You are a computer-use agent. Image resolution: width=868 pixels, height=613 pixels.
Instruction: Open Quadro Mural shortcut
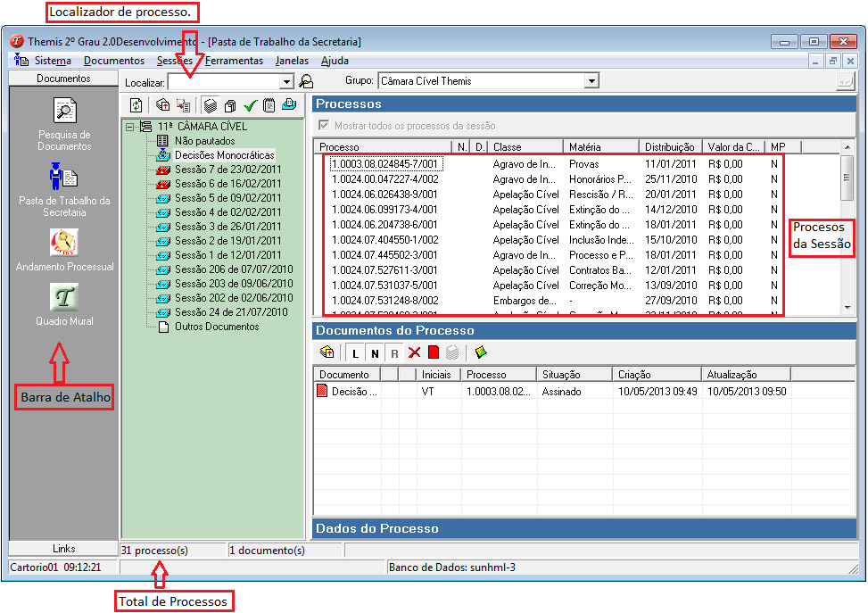pyautogui.click(x=64, y=304)
